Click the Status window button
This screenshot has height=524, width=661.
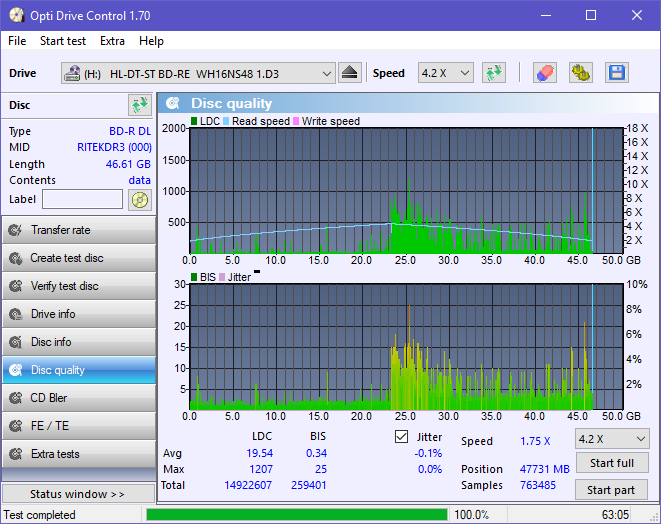coord(78,494)
